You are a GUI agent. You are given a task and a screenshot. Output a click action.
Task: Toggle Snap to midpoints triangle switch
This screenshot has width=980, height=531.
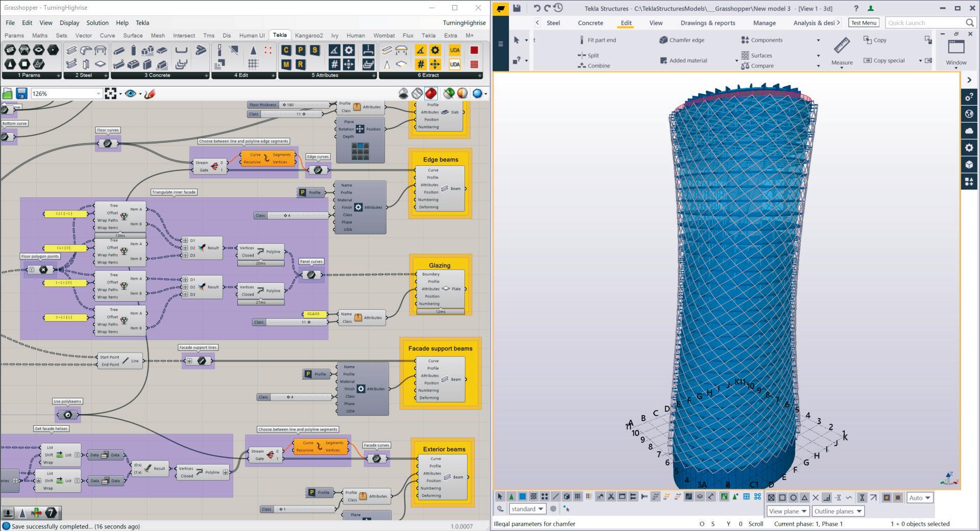804,498
